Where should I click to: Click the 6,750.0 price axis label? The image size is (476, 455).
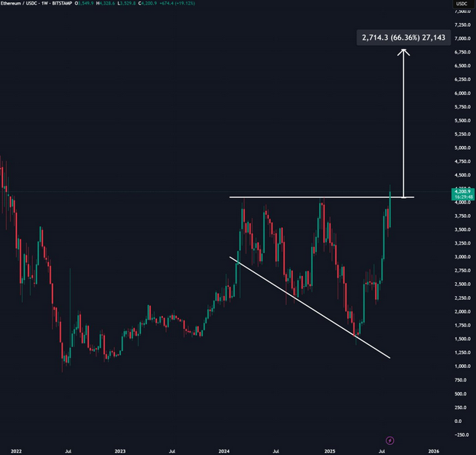462,52
